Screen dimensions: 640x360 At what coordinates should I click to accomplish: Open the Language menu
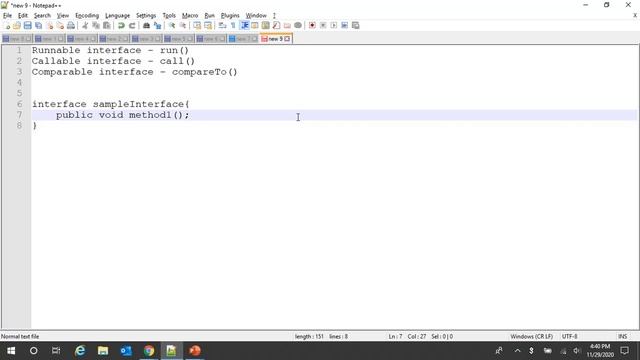click(117, 16)
